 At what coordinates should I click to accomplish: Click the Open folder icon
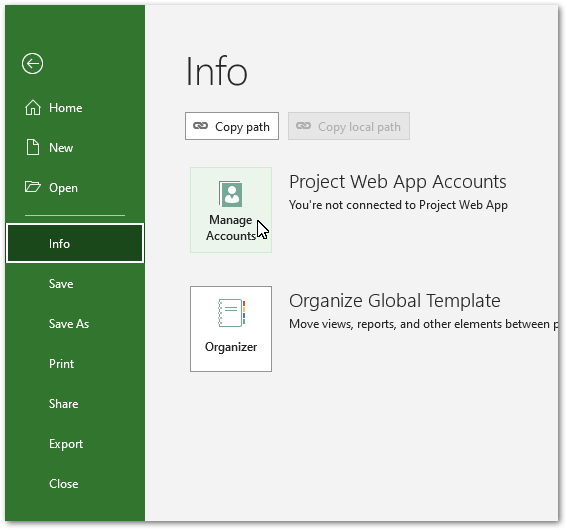(x=33, y=187)
